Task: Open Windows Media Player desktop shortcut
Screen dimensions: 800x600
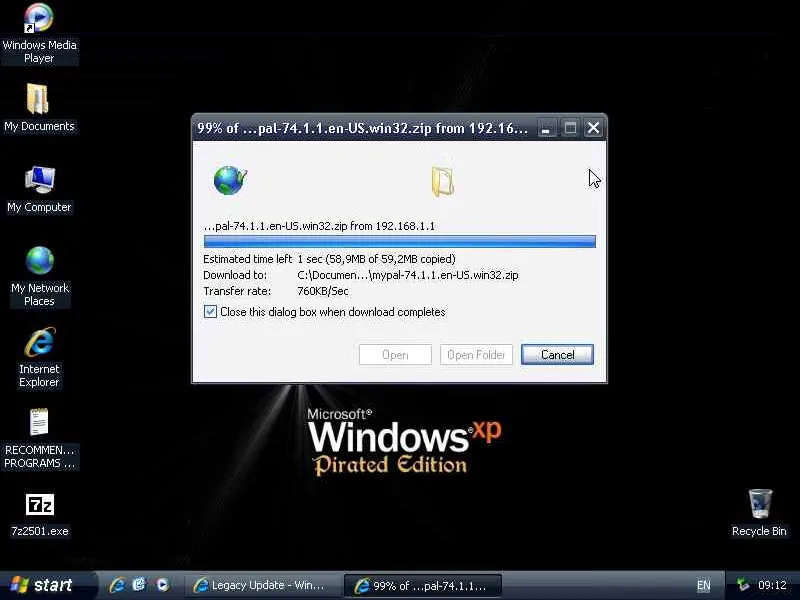Action: (x=39, y=33)
